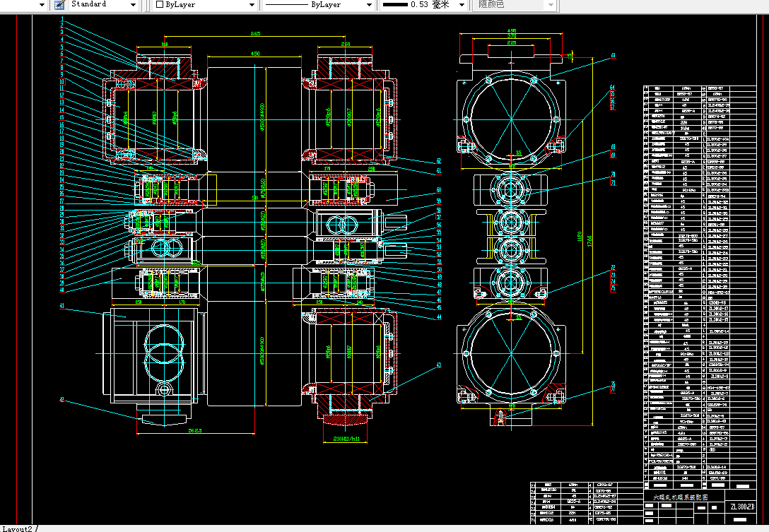Select the 六辊轧机辊系装配图 title text
769x532 pixels.
tap(680, 497)
